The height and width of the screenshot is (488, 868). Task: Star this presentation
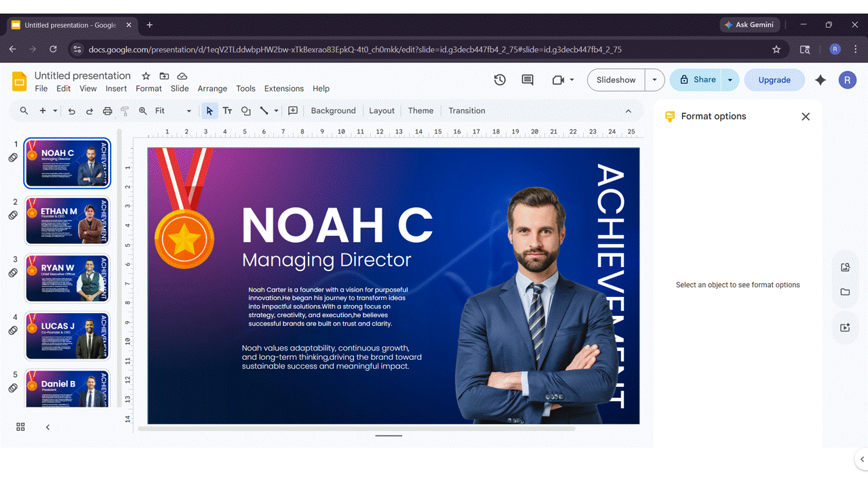[145, 76]
